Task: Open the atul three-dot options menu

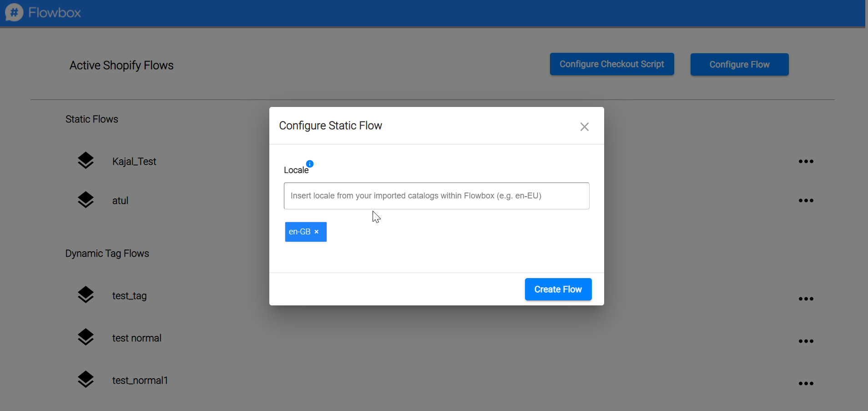Action: (x=806, y=201)
